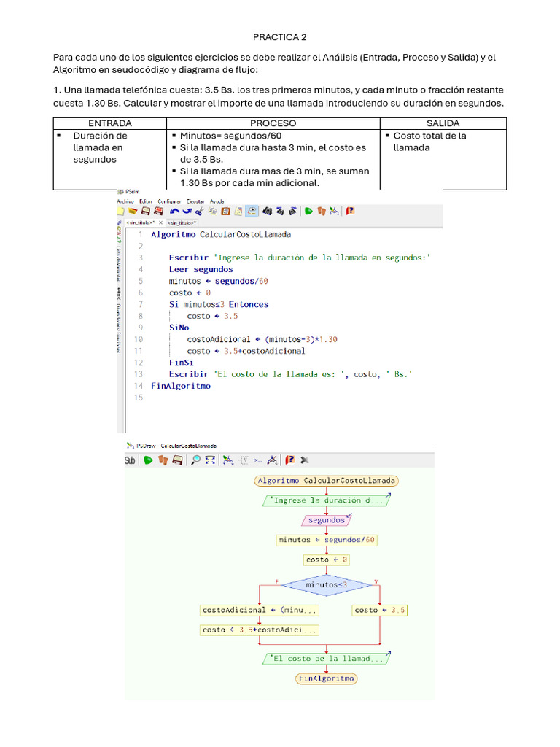
Task: Open the Ayuda menu in PSeInt
Action: pyautogui.click(x=217, y=201)
